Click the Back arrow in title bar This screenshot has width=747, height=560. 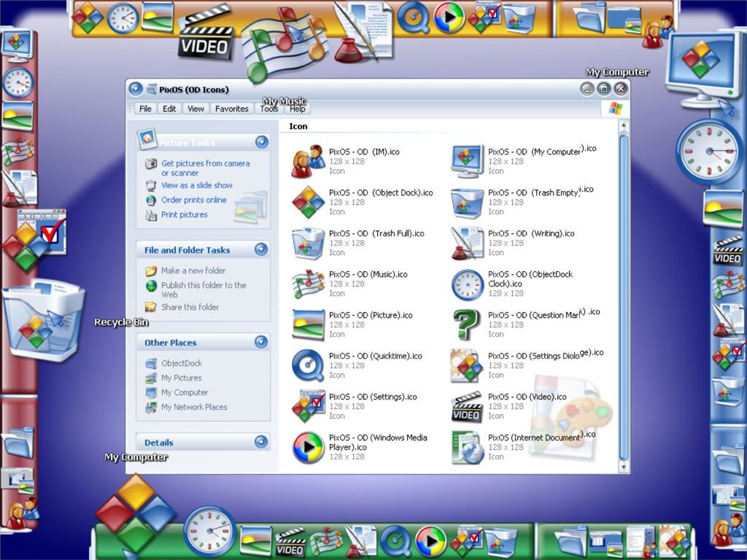(x=136, y=88)
